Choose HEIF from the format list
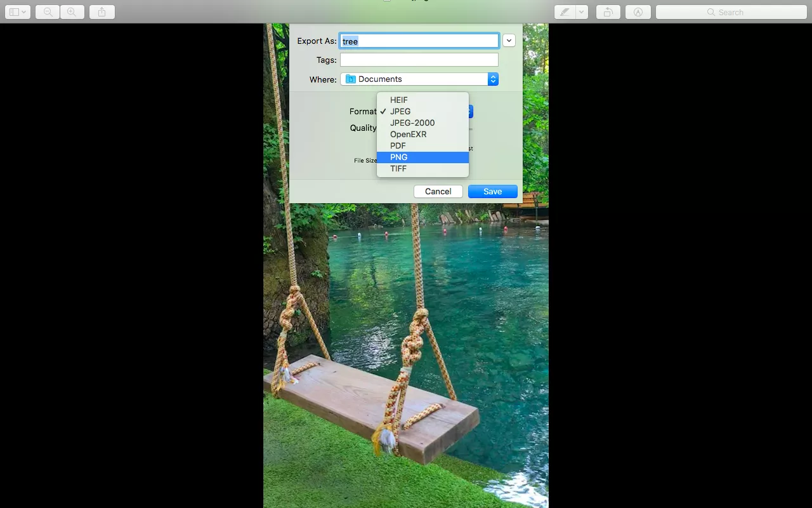This screenshot has width=812, height=508. point(399,100)
